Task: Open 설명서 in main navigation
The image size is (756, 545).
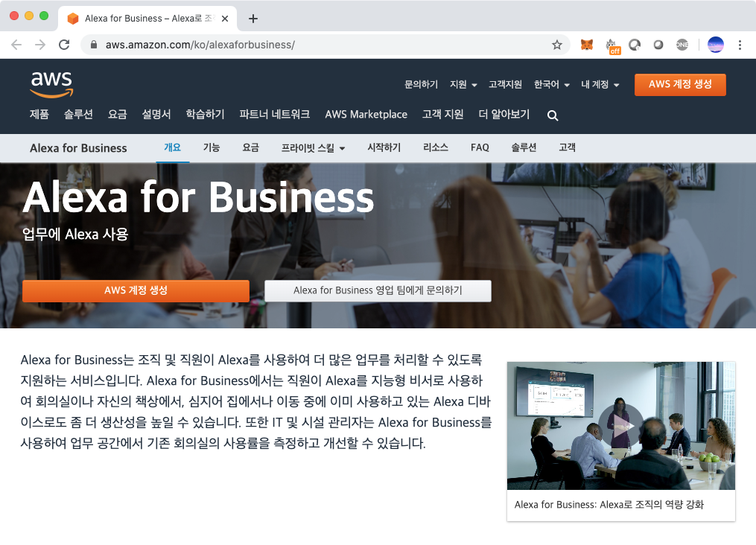Action: pyautogui.click(x=156, y=114)
